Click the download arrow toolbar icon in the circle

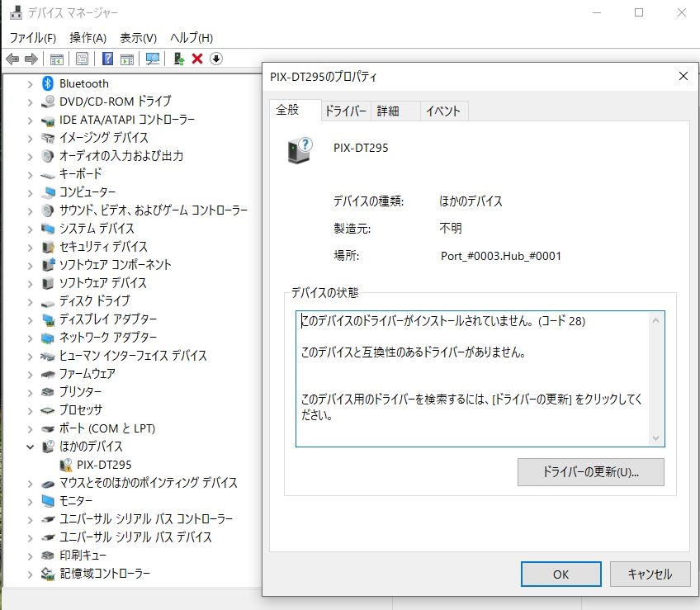pos(216,59)
